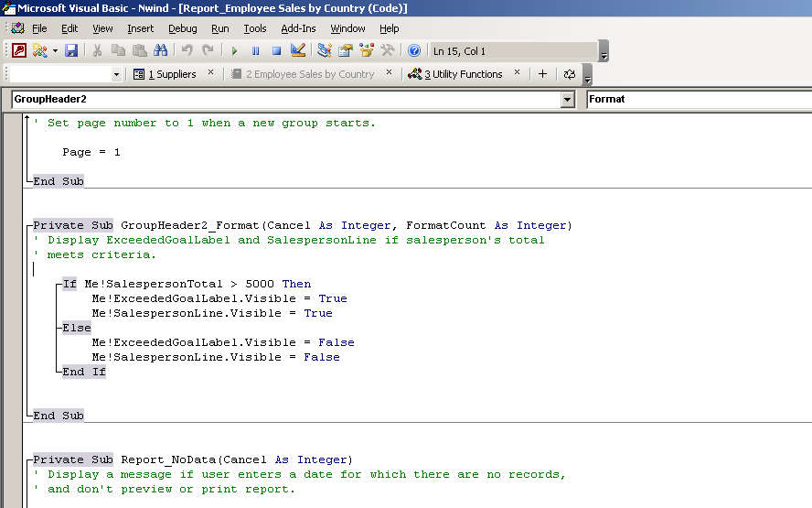The image size is (812, 508).
Task: Click the Insert Module icon
Action: coord(40,50)
